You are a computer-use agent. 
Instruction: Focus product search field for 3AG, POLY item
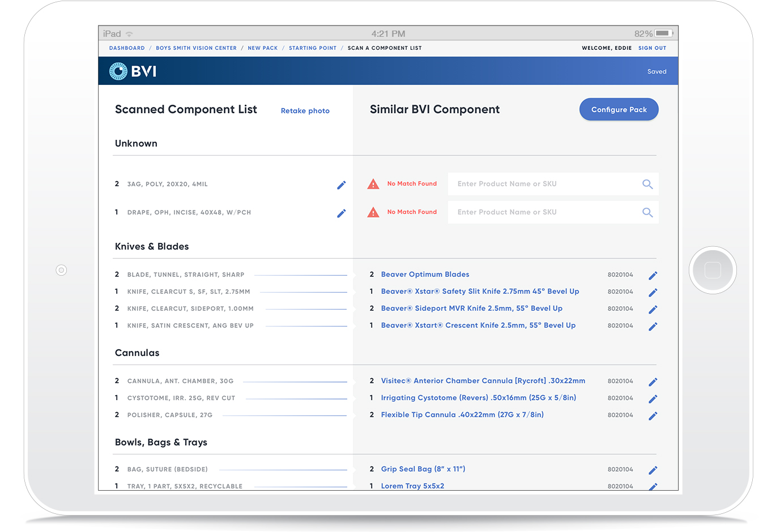coord(553,184)
